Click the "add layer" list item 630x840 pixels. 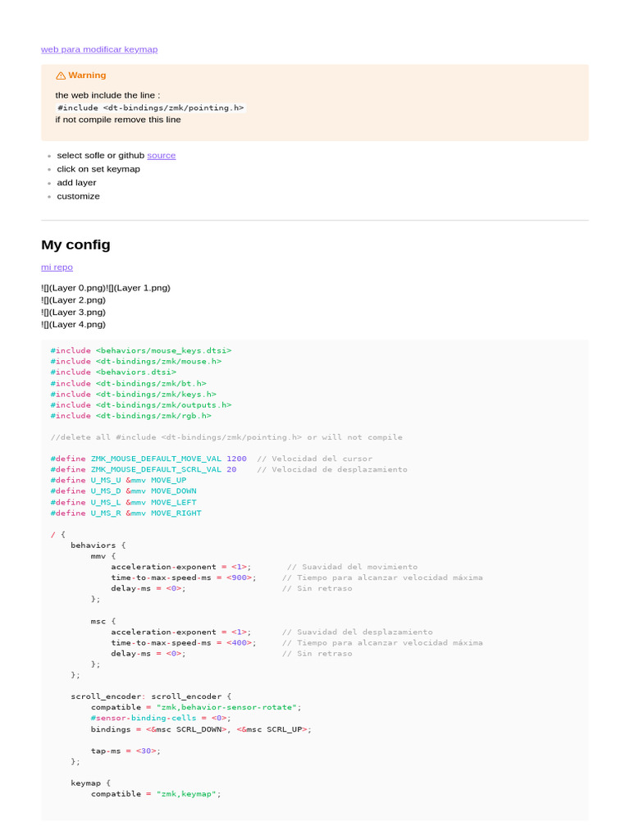point(76,183)
